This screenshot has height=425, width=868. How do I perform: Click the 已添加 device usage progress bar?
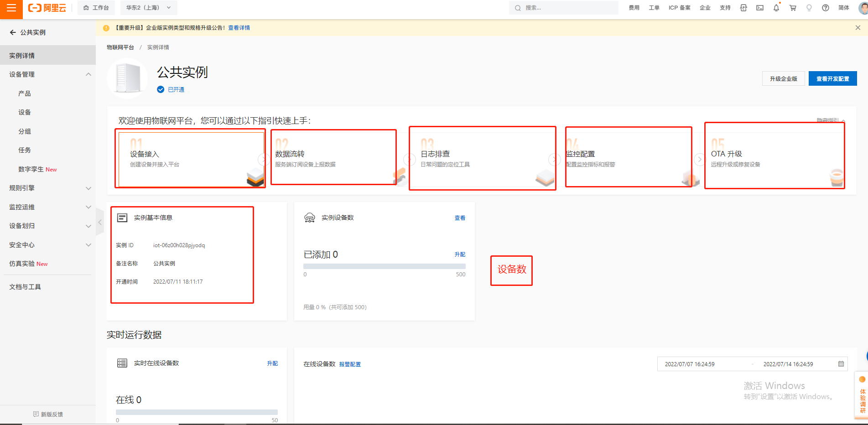[385, 266]
